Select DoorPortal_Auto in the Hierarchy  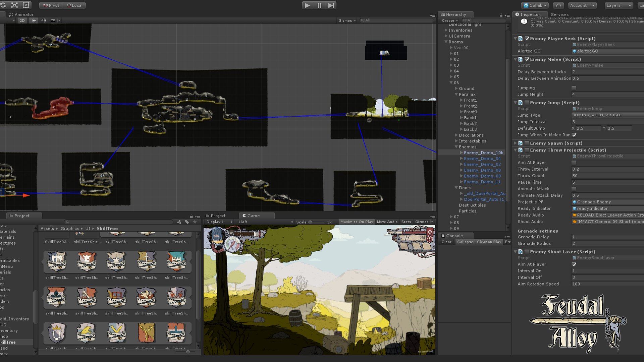point(484,199)
